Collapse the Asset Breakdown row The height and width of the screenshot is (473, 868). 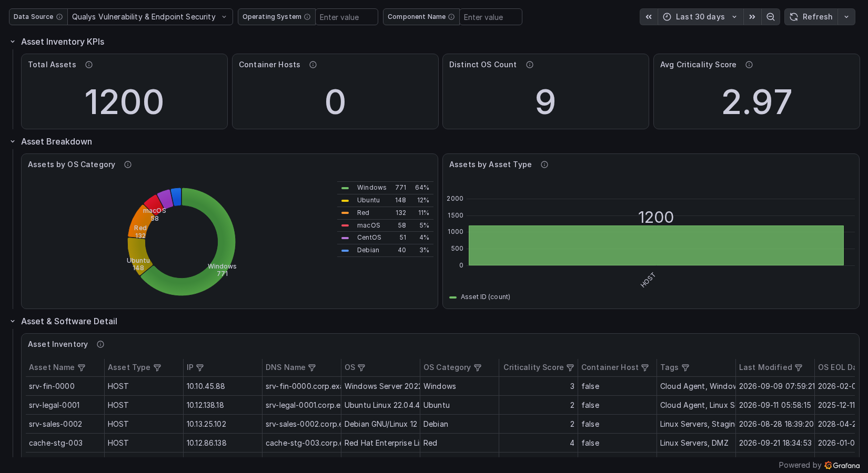tap(13, 141)
